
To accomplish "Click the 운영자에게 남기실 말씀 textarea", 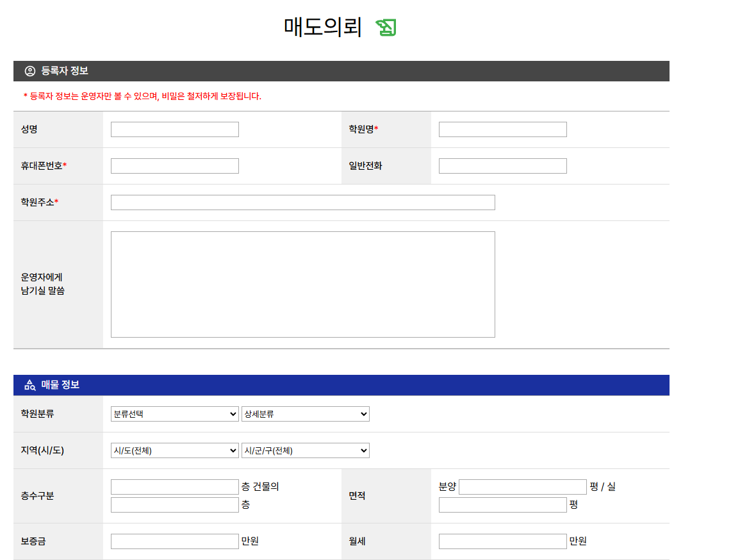I will tap(302, 284).
